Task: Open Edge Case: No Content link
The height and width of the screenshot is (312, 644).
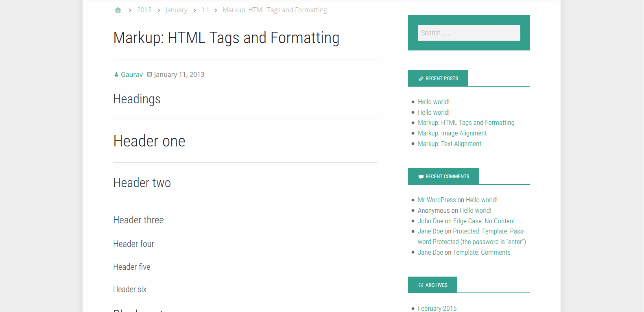Action: [484, 221]
